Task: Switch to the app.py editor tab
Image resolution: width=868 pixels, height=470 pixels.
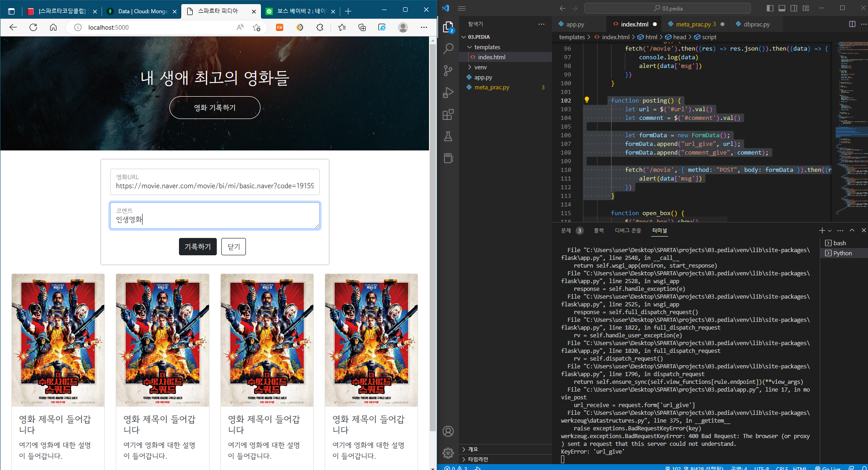Action: pyautogui.click(x=575, y=24)
